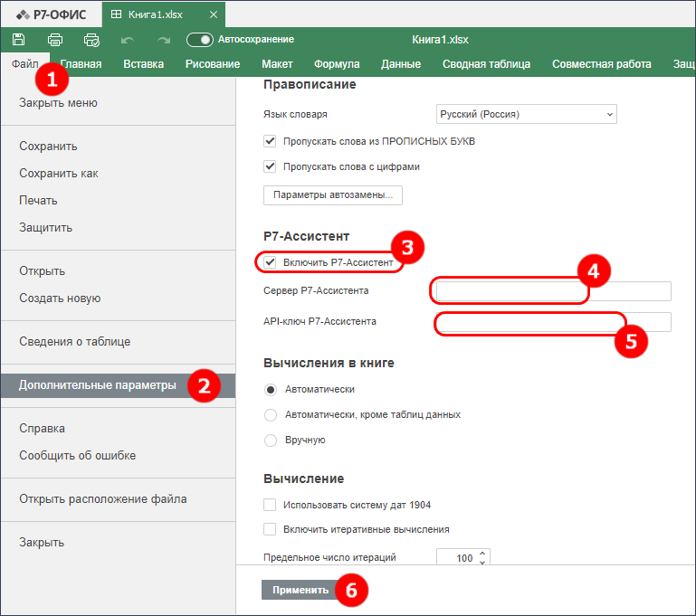This screenshot has width=696, height=616.
Task: Click Печать in file menu
Action: (x=38, y=201)
